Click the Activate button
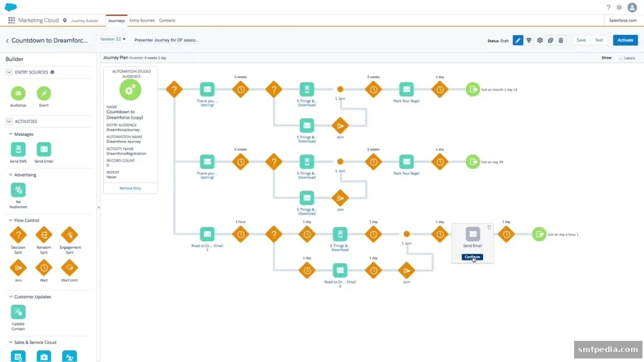The image size is (644, 362). (x=625, y=40)
